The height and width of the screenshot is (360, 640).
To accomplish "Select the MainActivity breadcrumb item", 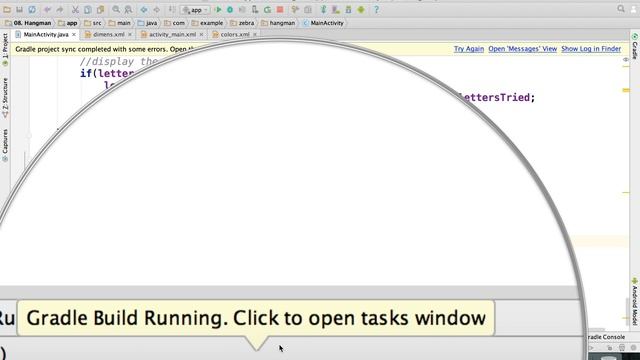I will click(x=323, y=23).
